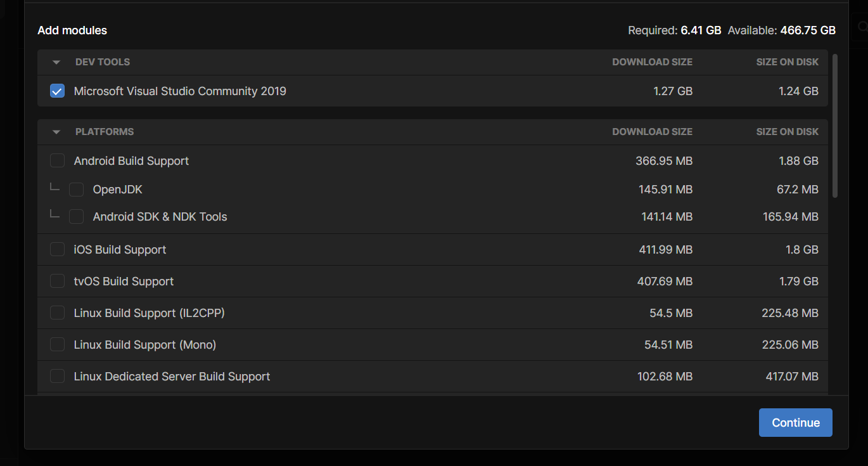Collapse the PLATFORMS section arrow
868x466 pixels.
(56, 132)
